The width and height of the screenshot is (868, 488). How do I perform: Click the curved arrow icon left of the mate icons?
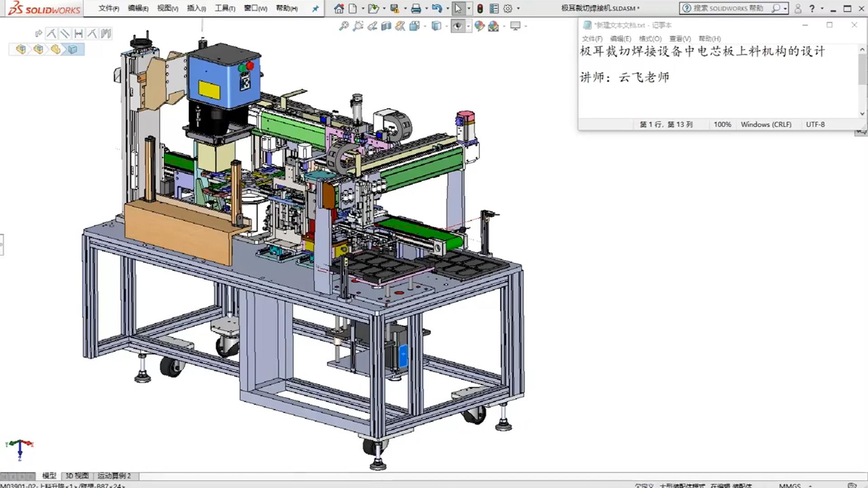point(38,33)
